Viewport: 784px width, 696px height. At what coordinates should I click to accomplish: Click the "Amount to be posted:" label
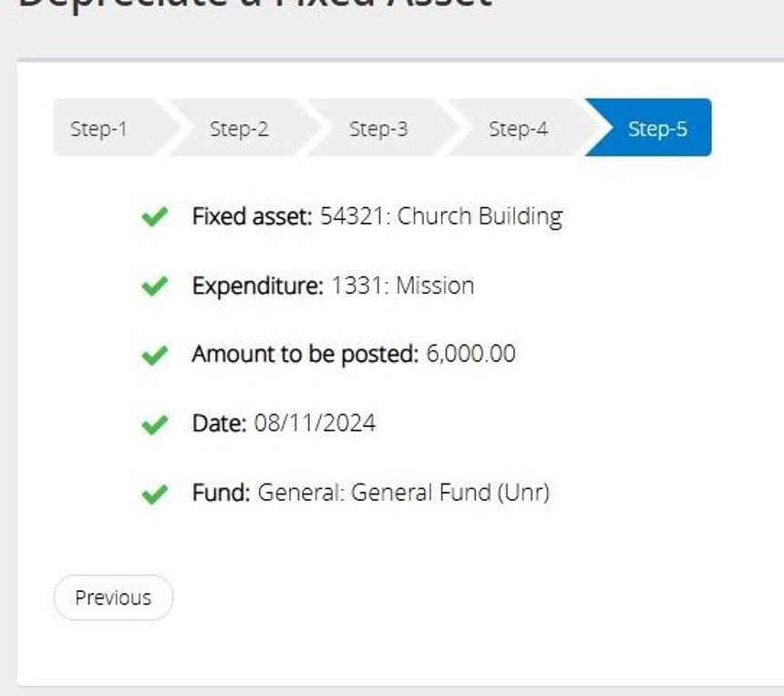click(x=304, y=355)
